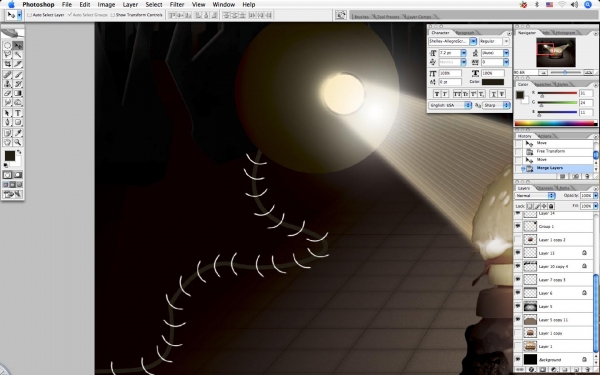Hide Layer 15 visibility eye
600x375 pixels.
[518, 253]
